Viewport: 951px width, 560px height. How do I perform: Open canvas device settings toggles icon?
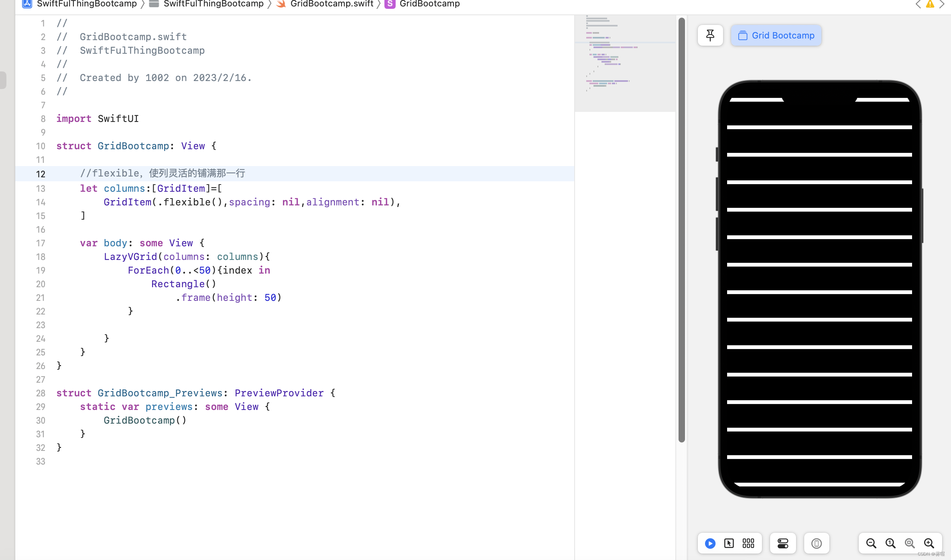[782, 543]
